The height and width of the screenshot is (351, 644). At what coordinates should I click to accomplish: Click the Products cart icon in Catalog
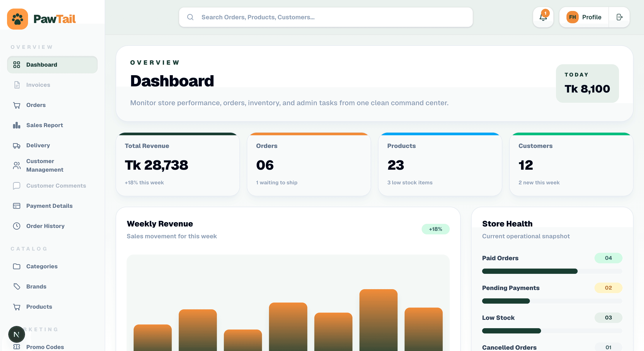point(17,307)
